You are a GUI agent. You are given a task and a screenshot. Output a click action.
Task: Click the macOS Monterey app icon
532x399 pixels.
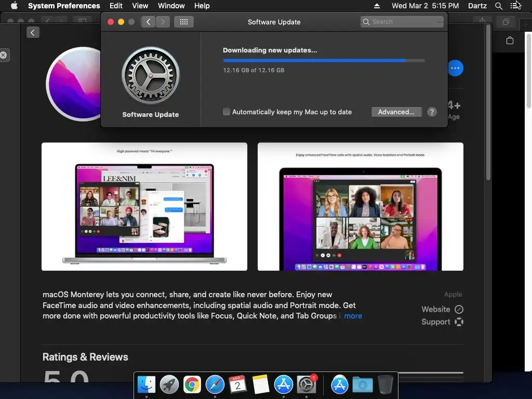74,84
